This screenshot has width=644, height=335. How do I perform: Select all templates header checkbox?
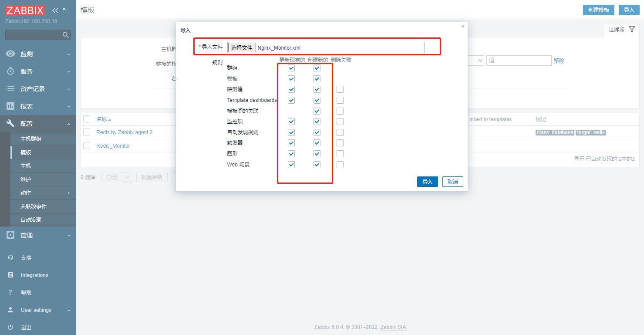87,119
